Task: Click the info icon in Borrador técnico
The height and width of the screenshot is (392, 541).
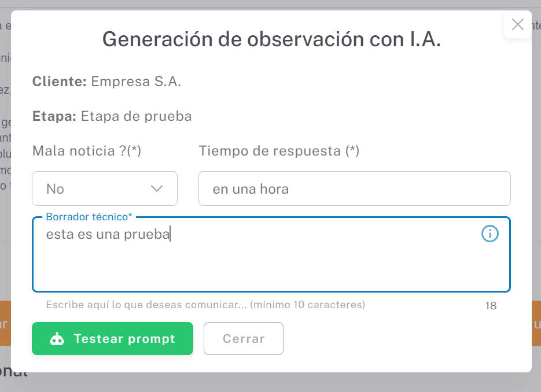Action: click(x=490, y=234)
